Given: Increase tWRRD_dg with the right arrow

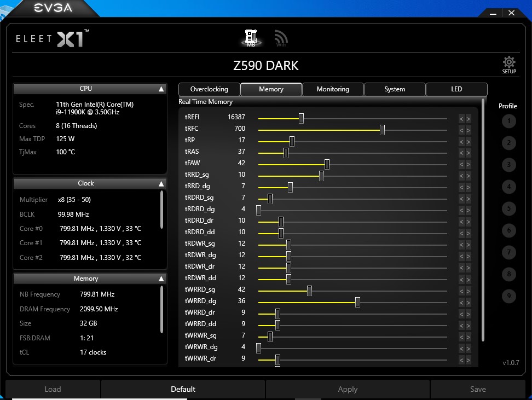Looking at the screenshot, I should click(468, 303).
